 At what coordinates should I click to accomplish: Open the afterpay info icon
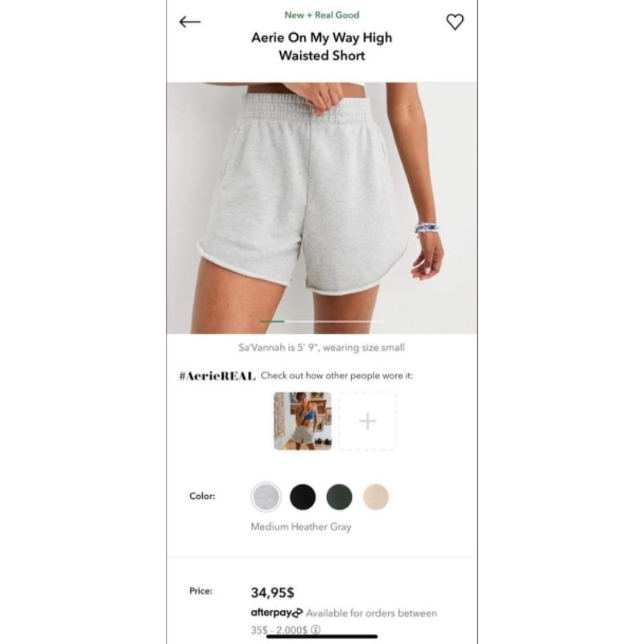tap(316, 630)
